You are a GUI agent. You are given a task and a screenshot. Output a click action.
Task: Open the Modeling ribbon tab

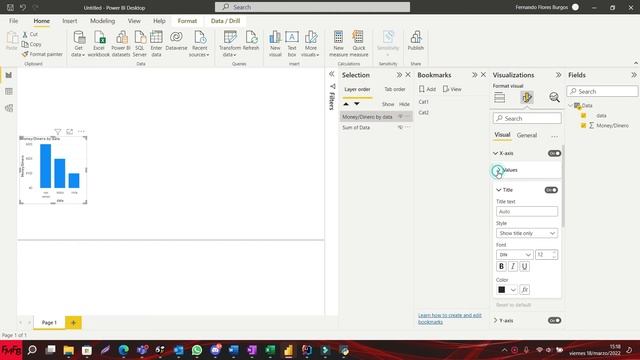tap(102, 21)
